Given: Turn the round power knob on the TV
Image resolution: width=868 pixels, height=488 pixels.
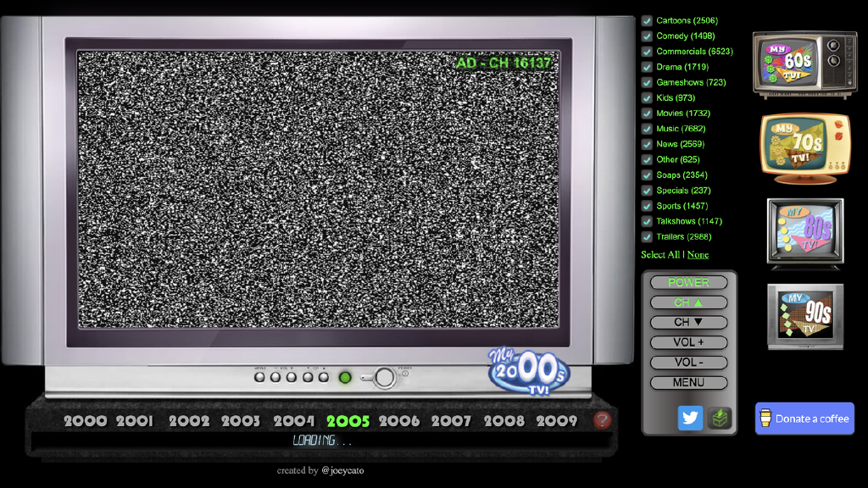Looking at the screenshot, I should click(384, 378).
